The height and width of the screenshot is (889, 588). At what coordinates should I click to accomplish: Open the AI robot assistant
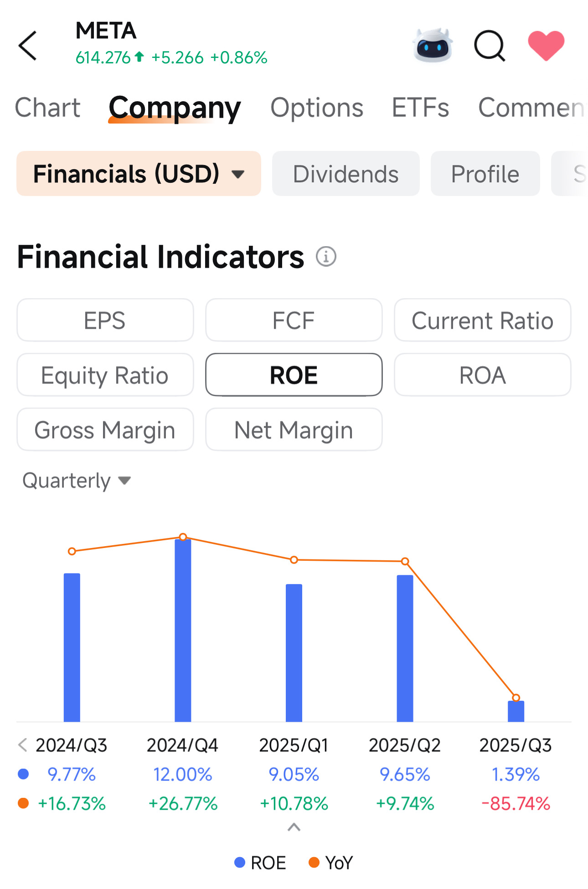[x=432, y=46]
